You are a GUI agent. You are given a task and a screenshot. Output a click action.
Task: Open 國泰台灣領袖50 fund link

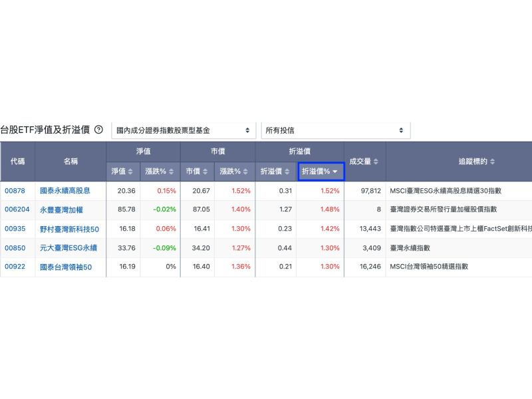[66, 266]
